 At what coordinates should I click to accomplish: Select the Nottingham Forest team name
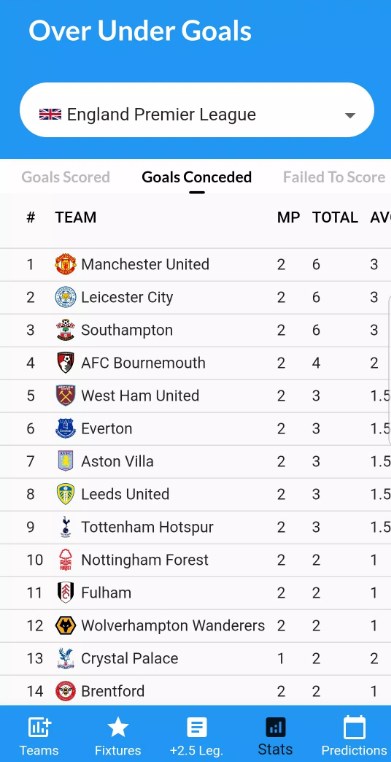point(145,560)
